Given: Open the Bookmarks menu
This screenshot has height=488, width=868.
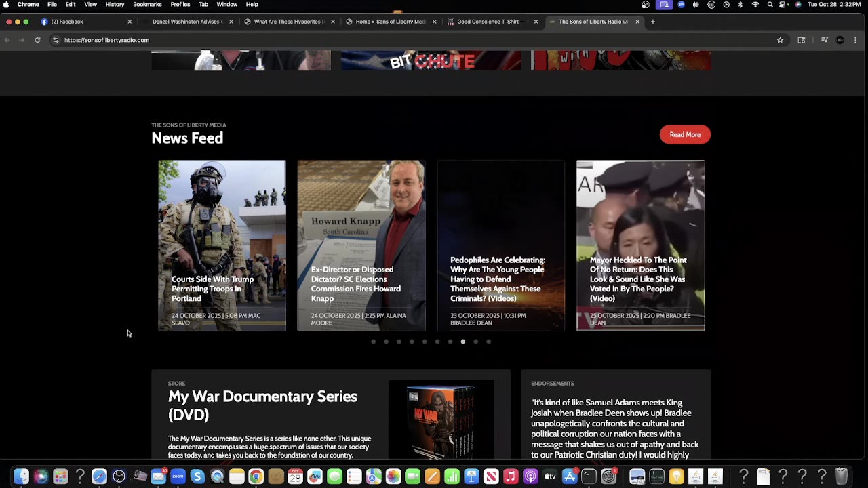Looking at the screenshot, I should click(x=147, y=5).
